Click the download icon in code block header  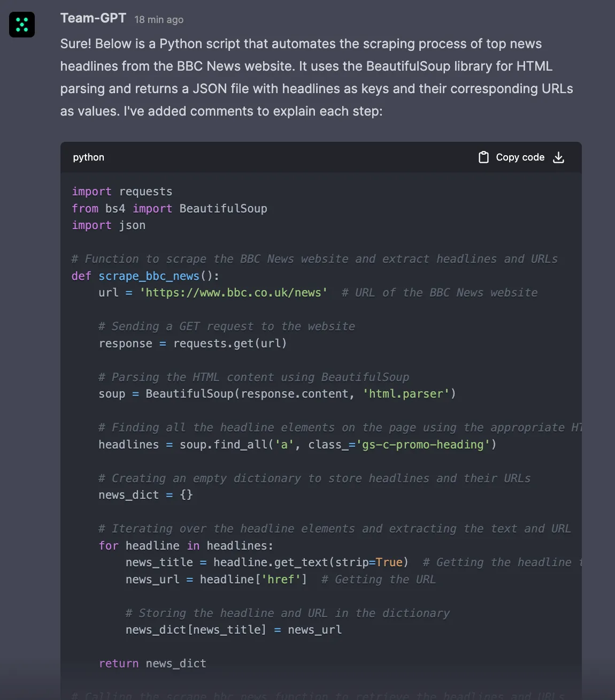point(558,157)
